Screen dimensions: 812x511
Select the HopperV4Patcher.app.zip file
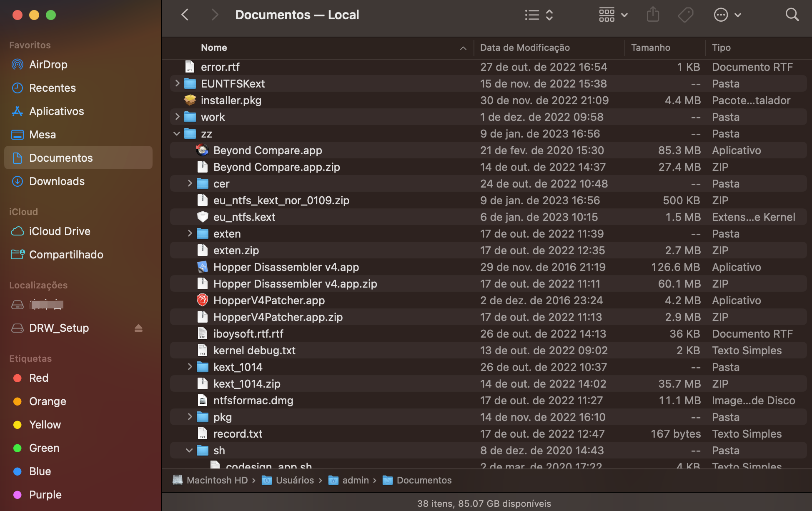[488, 317]
